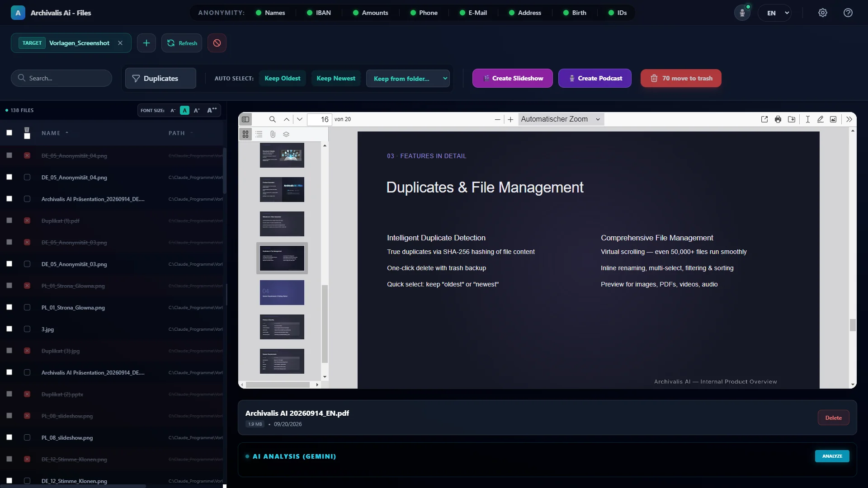The height and width of the screenshot is (488, 868).
Task: Go to next PDF page
Action: pyautogui.click(x=300, y=119)
